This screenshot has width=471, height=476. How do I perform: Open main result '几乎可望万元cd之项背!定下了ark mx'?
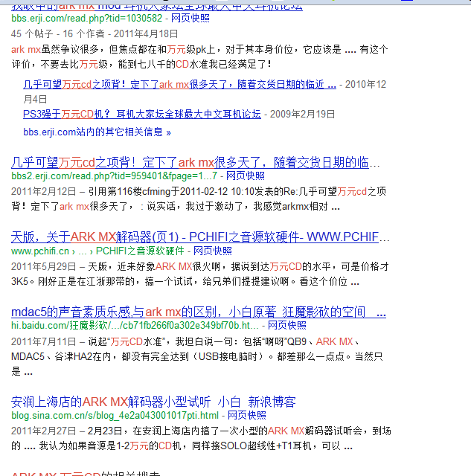pos(195,163)
